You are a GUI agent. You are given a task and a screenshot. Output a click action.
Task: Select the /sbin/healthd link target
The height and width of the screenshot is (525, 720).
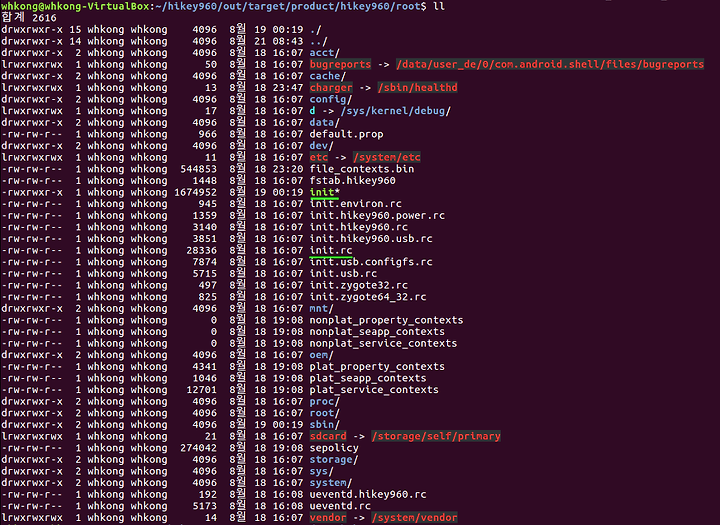tap(417, 88)
